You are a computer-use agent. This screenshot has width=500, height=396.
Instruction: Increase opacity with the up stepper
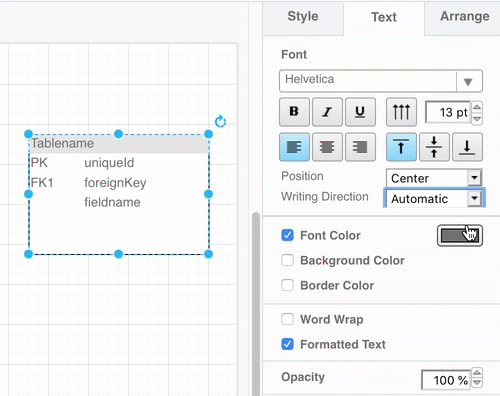pos(477,373)
